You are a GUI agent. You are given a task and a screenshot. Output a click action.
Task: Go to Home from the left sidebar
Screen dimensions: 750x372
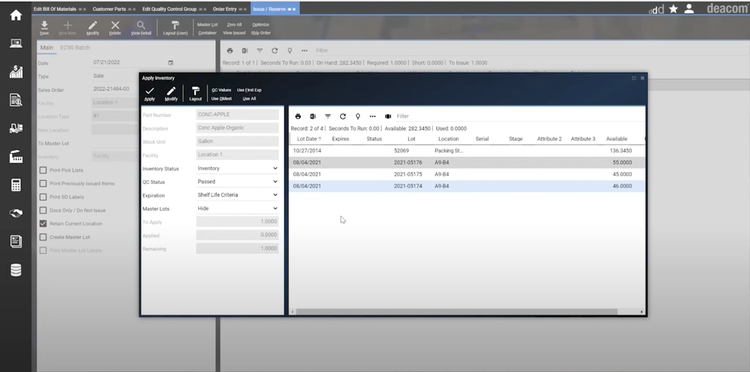[x=16, y=15]
